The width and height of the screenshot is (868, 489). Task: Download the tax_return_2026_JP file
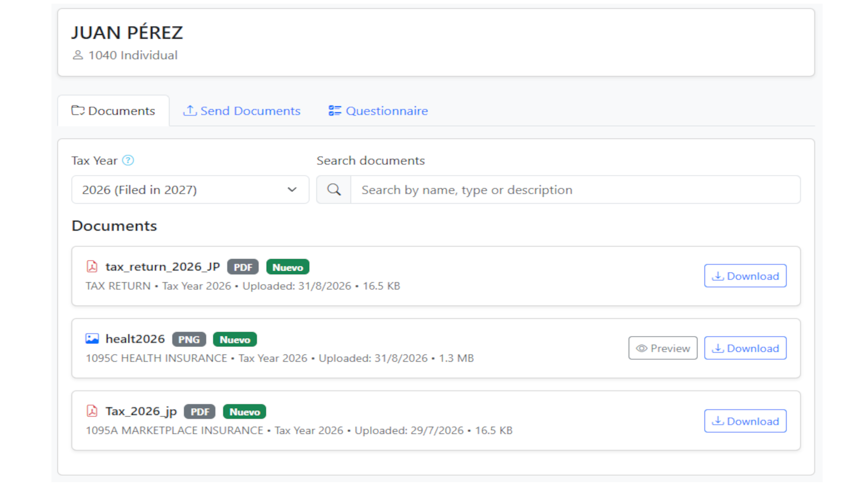click(745, 276)
